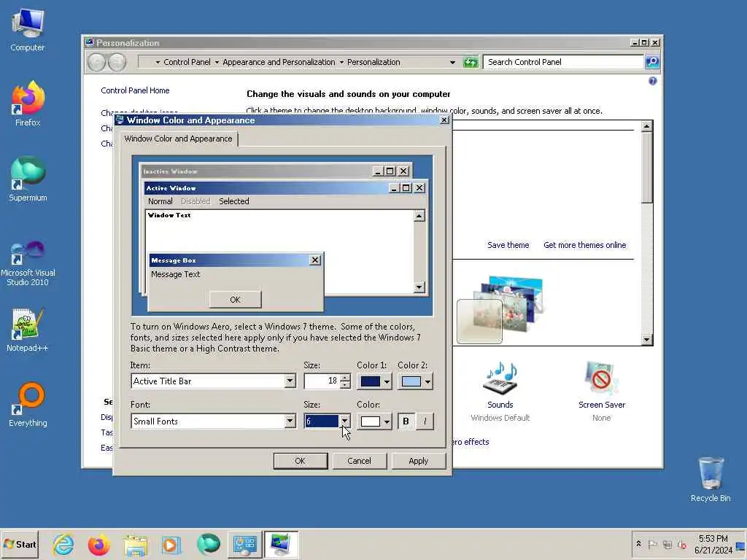Click the search magnifier in Control Panel
Viewport: 747px width, 560px height.
652,62
